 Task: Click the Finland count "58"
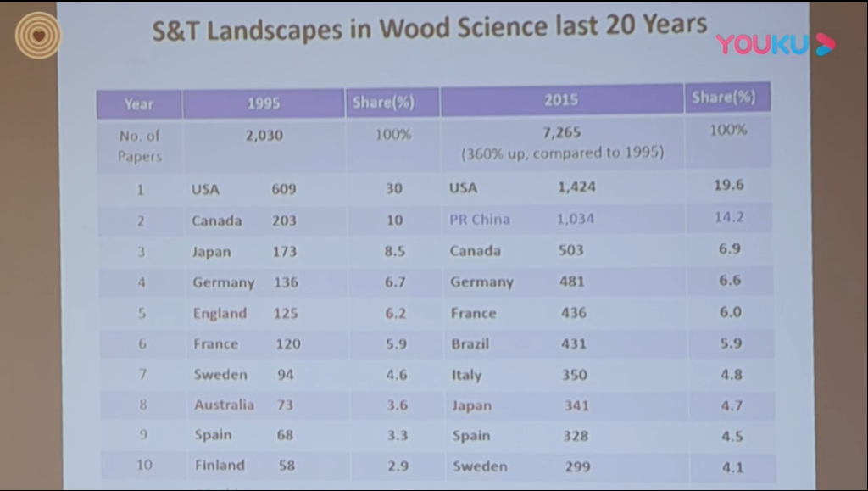click(x=287, y=465)
